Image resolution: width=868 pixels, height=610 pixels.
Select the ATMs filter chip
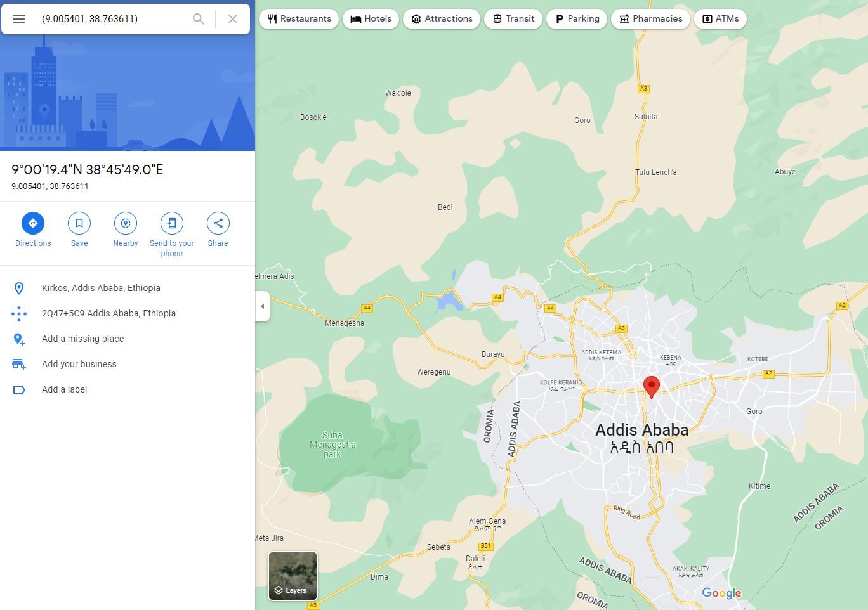[720, 19]
